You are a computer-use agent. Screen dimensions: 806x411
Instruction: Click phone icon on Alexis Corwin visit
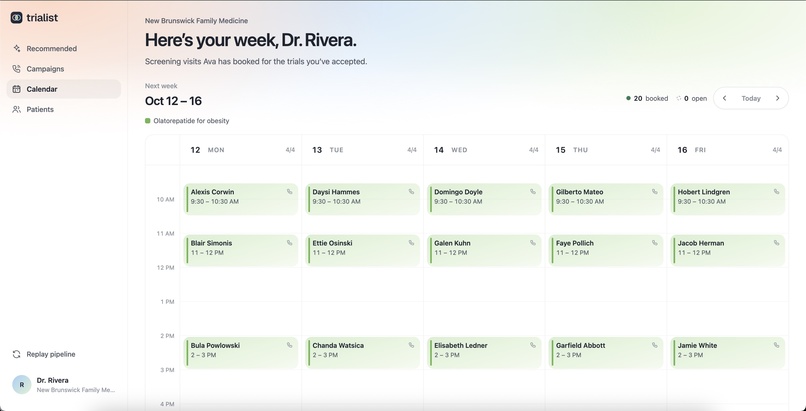pyautogui.click(x=289, y=192)
